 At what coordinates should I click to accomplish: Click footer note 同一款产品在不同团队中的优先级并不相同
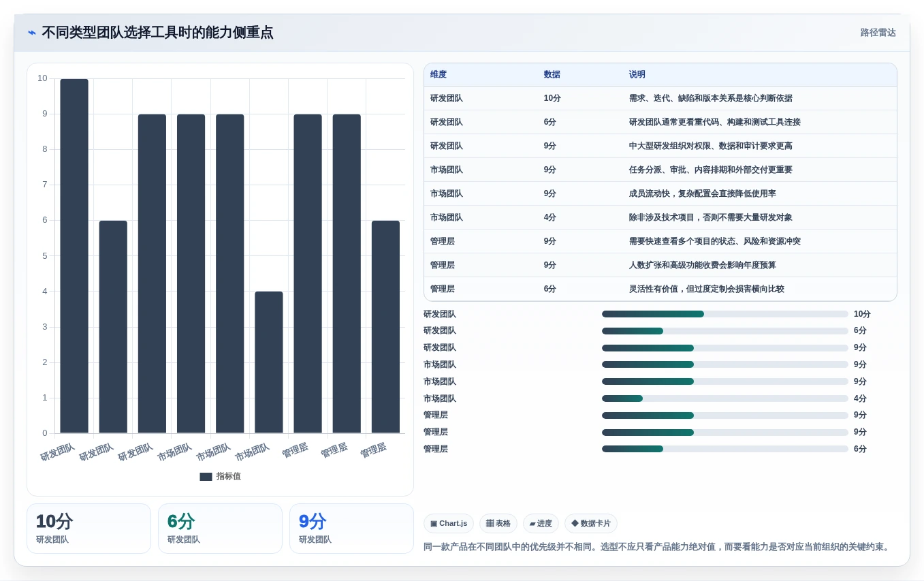click(509, 547)
